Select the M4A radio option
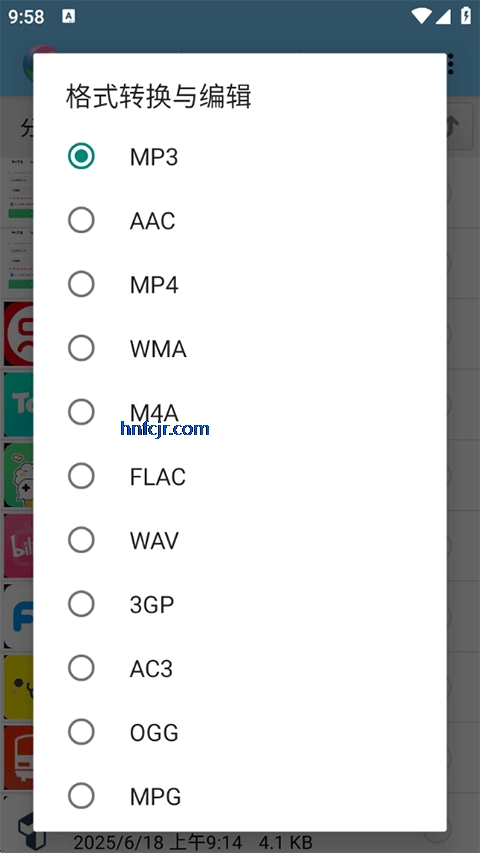 pyautogui.click(x=81, y=412)
